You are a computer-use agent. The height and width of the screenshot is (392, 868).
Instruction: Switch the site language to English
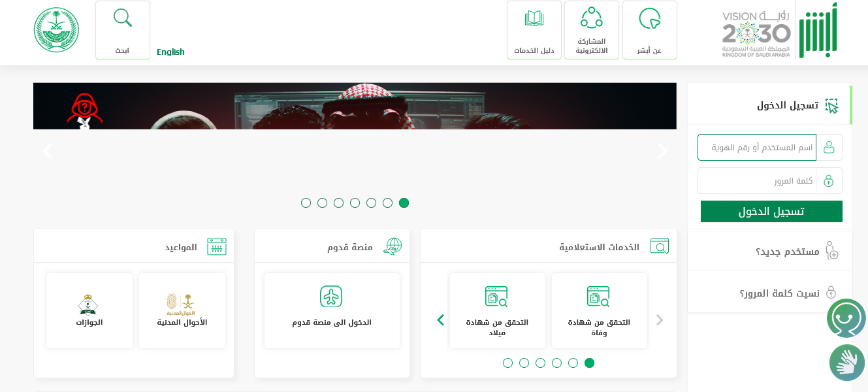[170, 52]
